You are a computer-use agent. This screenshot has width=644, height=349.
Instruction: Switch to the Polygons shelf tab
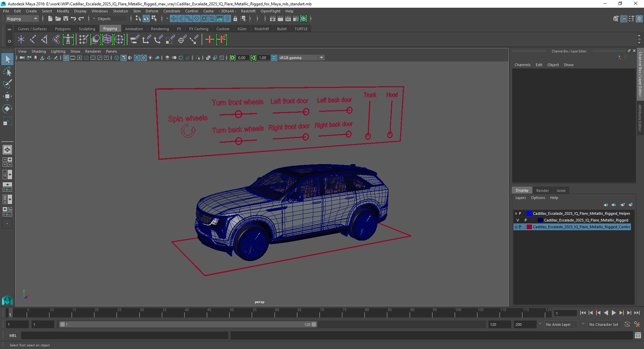(x=63, y=29)
